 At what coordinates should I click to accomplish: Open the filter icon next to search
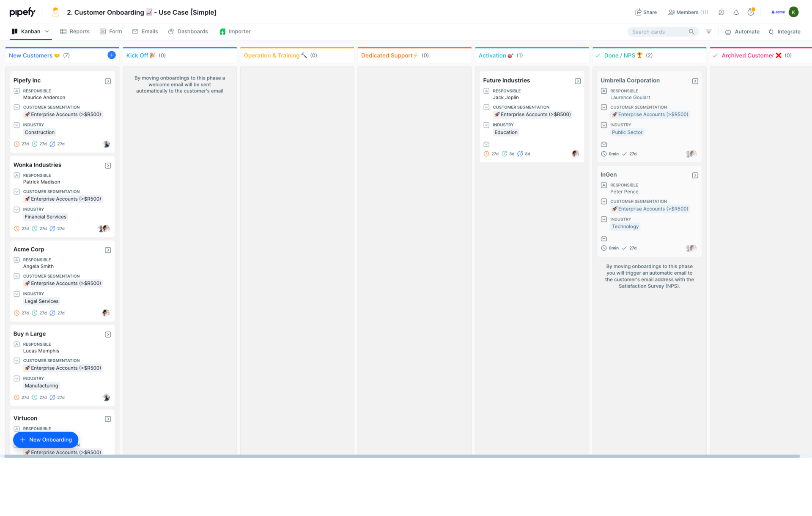(709, 32)
